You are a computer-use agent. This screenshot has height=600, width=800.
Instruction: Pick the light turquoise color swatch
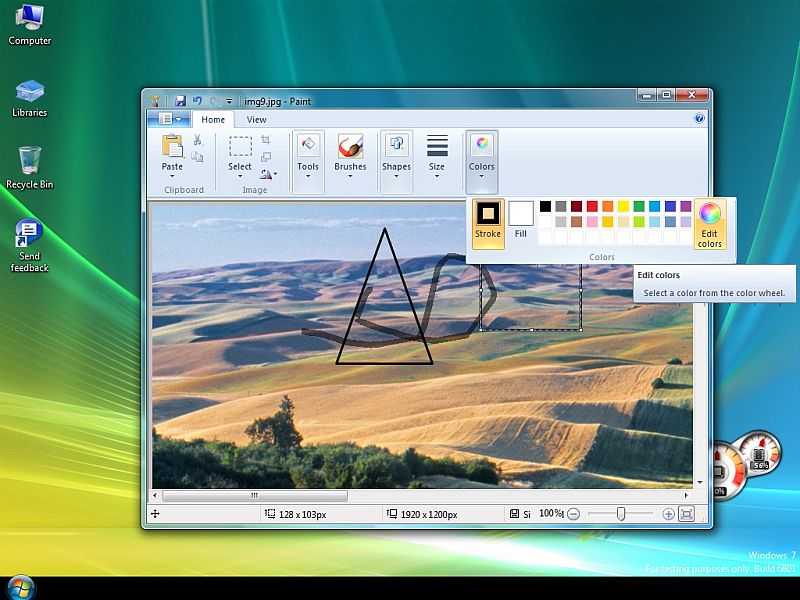pos(655,221)
